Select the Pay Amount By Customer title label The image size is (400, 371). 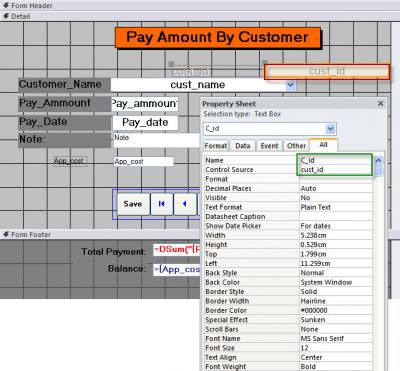tap(218, 37)
